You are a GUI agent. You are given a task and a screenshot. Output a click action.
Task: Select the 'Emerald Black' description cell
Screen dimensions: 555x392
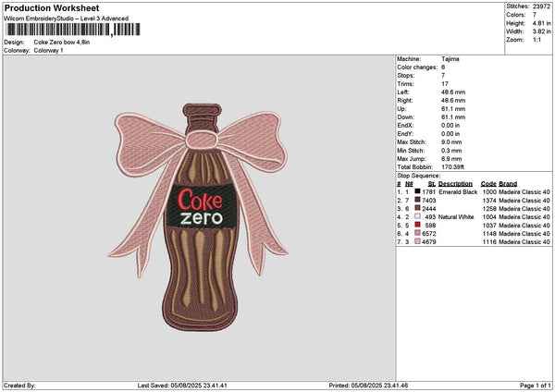458,191
